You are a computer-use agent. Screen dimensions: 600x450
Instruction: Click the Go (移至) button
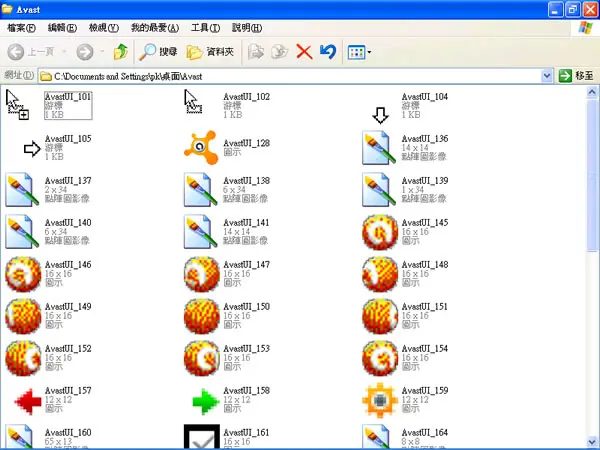tap(576, 76)
